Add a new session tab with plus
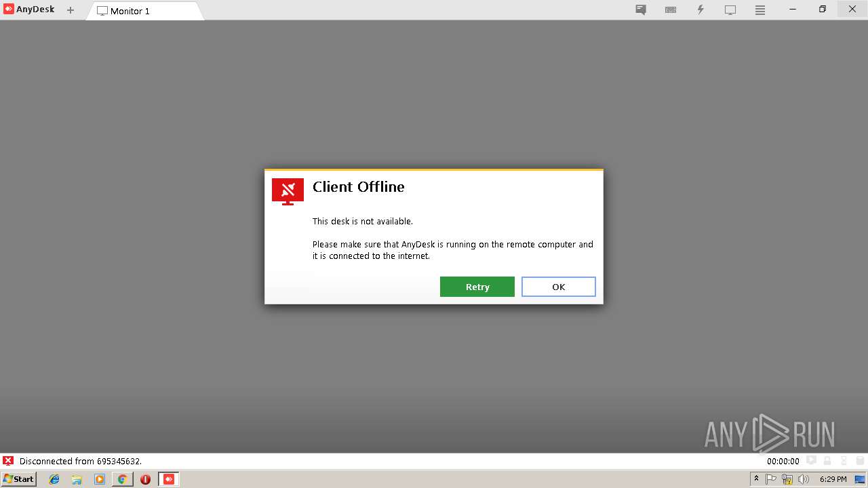The width and height of the screenshot is (868, 488). coord(71,10)
